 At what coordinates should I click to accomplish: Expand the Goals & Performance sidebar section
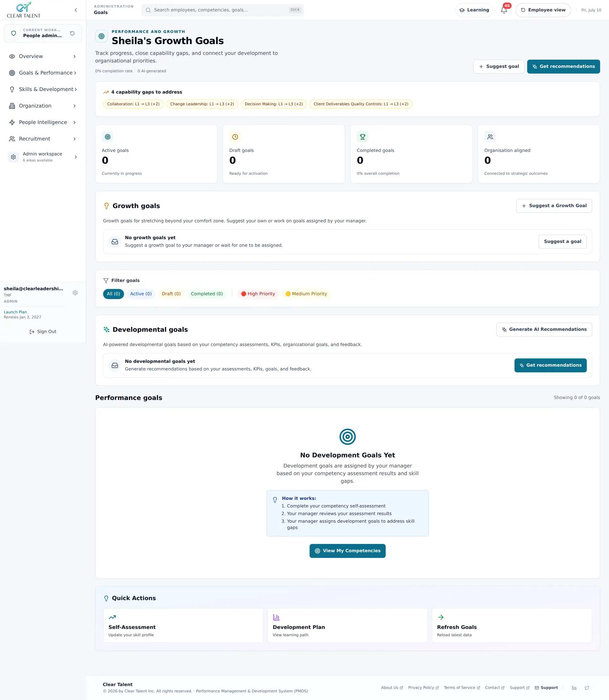(43, 73)
